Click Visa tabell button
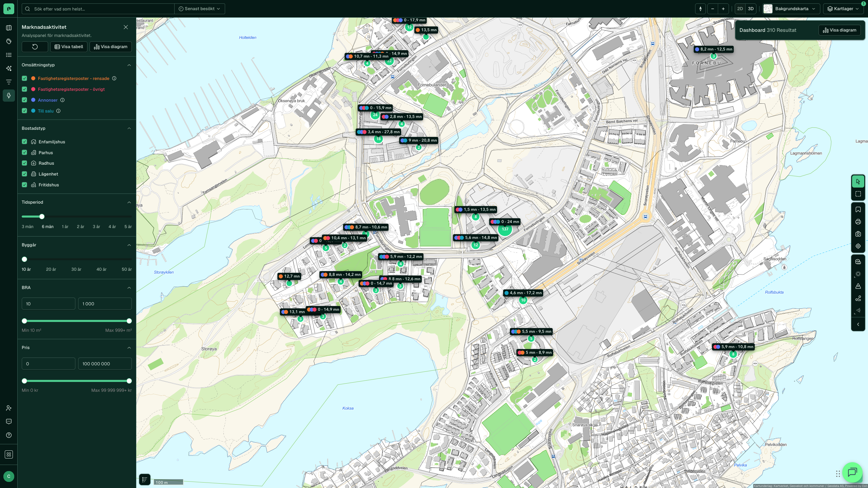 [x=69, y=47]
